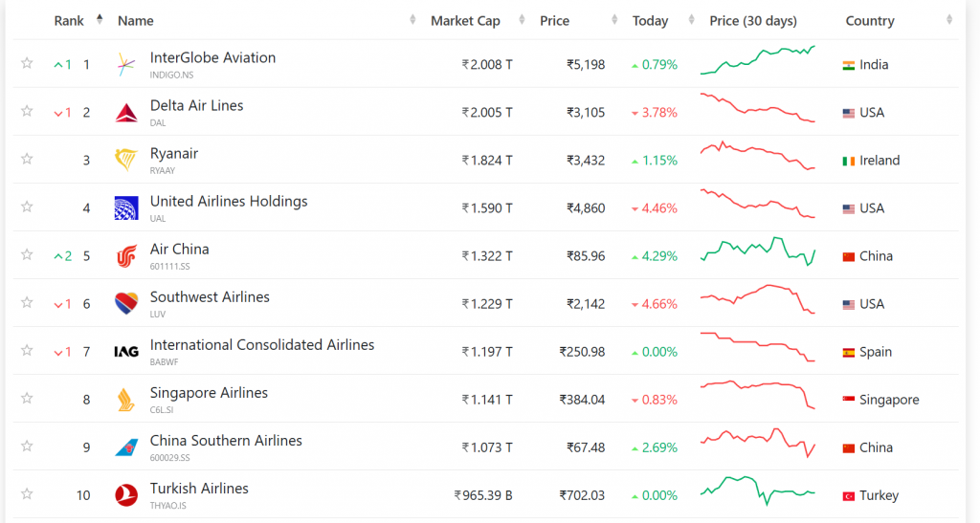The image size is (980, 523).
Task: Click the InterGlobe Aviation logo icon
Action: tap(126, 65)
